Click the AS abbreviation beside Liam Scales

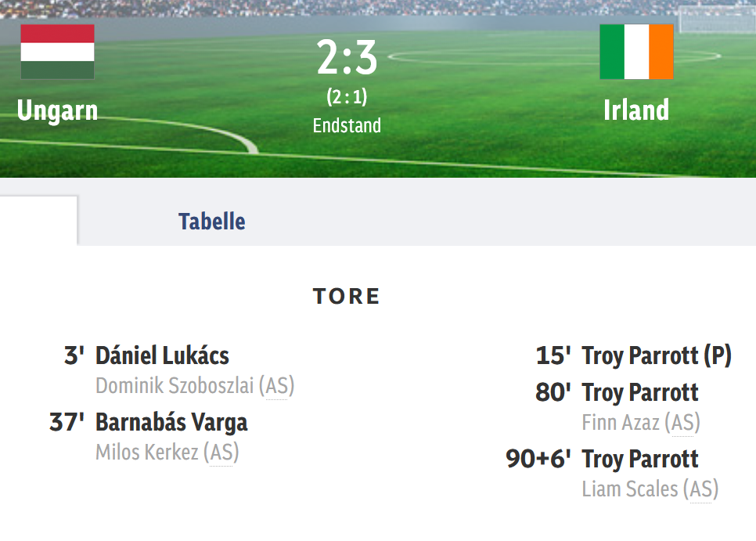[700, 489]
